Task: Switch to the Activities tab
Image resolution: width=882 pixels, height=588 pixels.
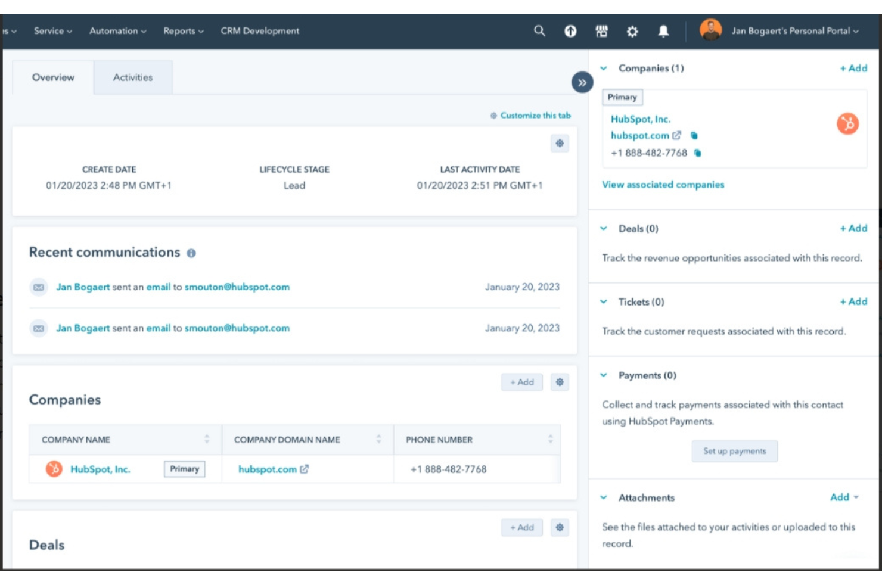Action: (x=132, y=77)
